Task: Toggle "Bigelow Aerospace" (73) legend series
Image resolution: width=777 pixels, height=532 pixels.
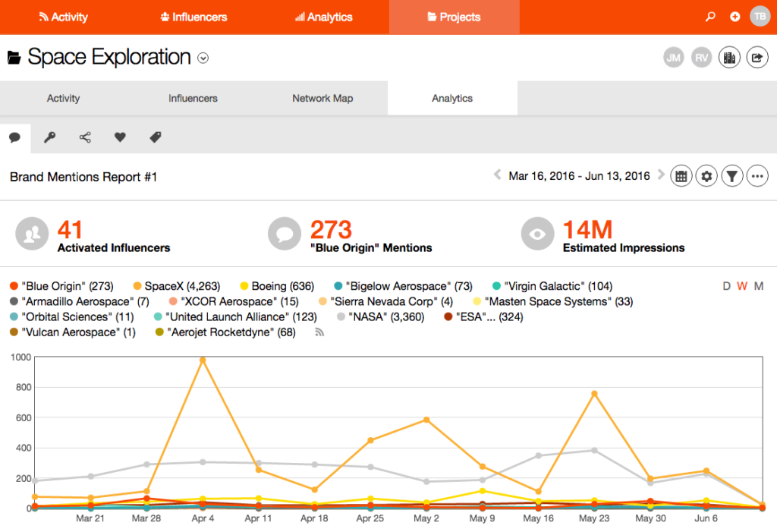Action: point(404,286)
